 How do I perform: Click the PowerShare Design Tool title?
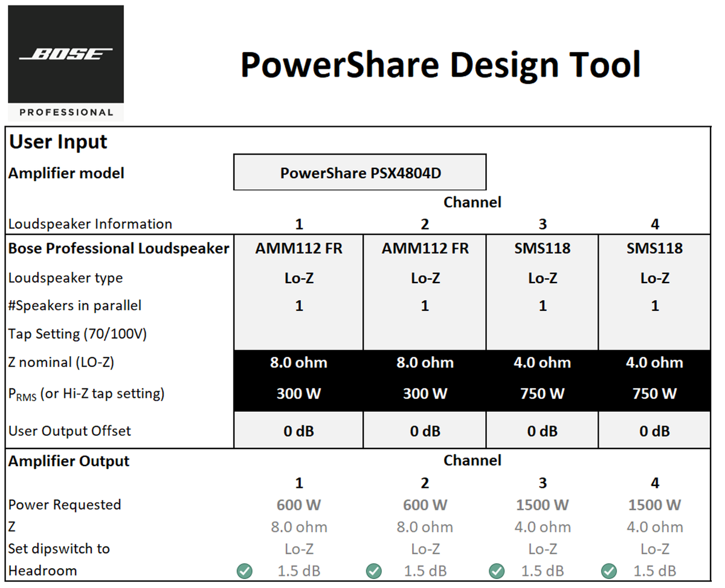coord(440,65)
